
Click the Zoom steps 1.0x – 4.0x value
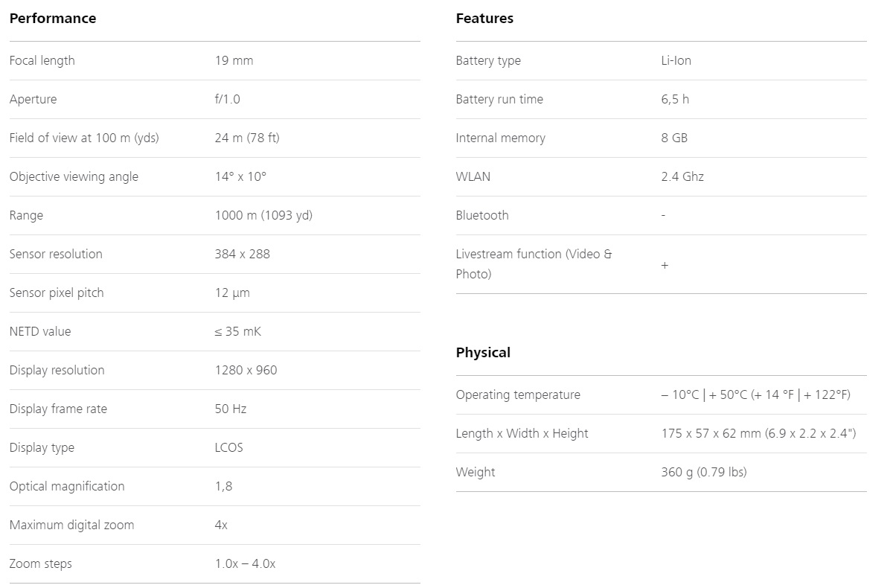coord(245,563)
